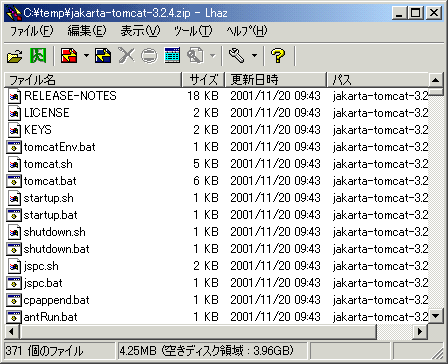
Task: Click the KEYS file name
Action: point(38,130)
